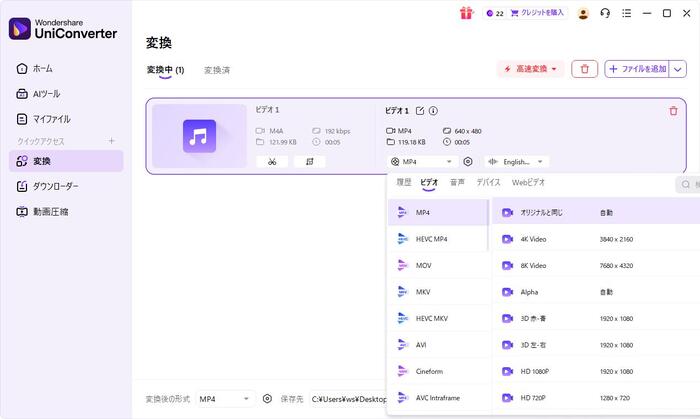The width and height of the screenshot is (700, 419).
Task: Select 3D 赤-青 preset
Action: (596, 318)
